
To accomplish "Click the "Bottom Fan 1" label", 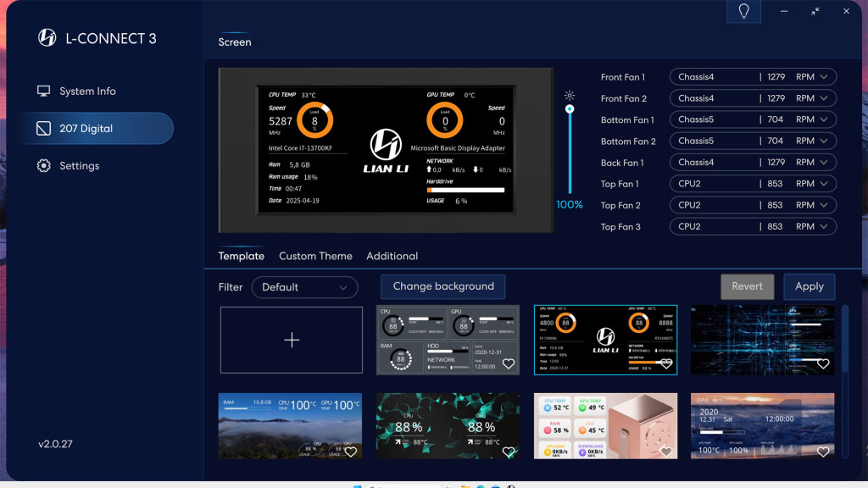I will pyautogui.click(x=627, y=120).
